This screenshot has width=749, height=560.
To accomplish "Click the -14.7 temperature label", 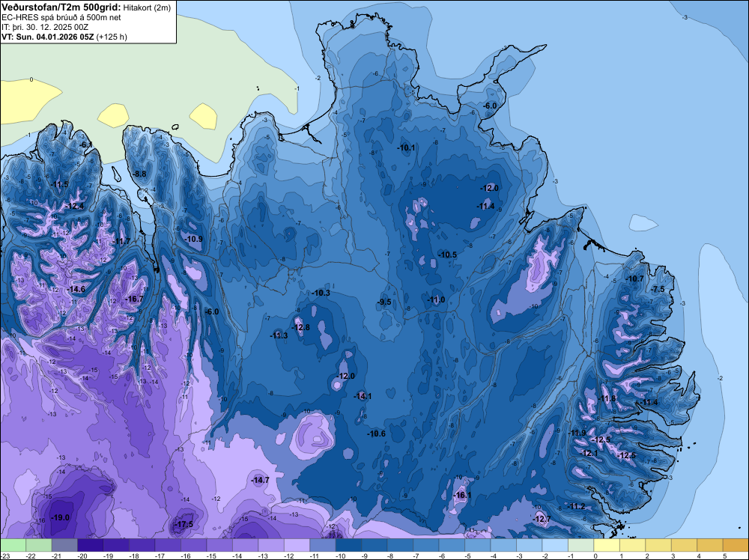I will (261, 480).
